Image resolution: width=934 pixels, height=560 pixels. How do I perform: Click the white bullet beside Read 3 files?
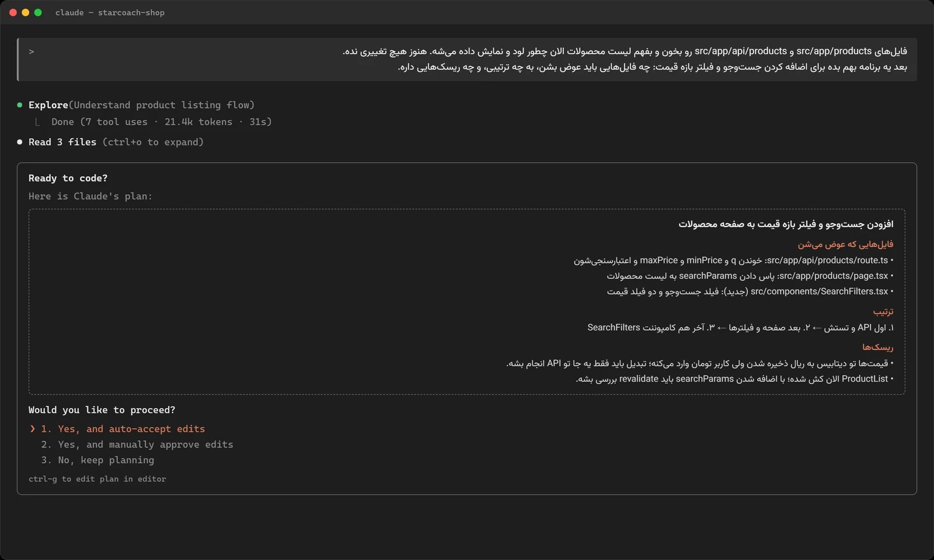click(20, 142)
